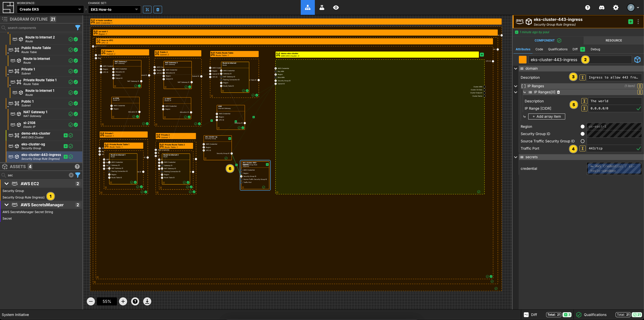Viewport: 644px width, 320px height.
Task: Open the customize flask view icon
Action: (322, 8)
